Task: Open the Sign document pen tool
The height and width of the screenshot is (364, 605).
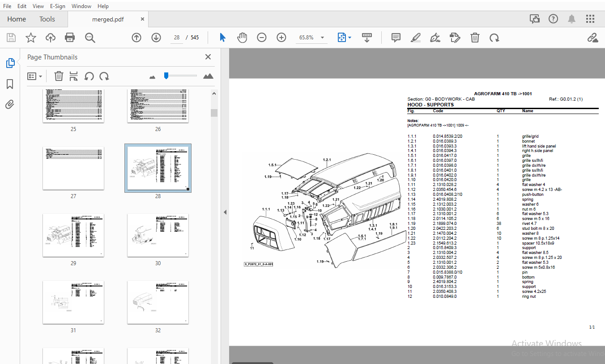Action: (x=435, y=38)
